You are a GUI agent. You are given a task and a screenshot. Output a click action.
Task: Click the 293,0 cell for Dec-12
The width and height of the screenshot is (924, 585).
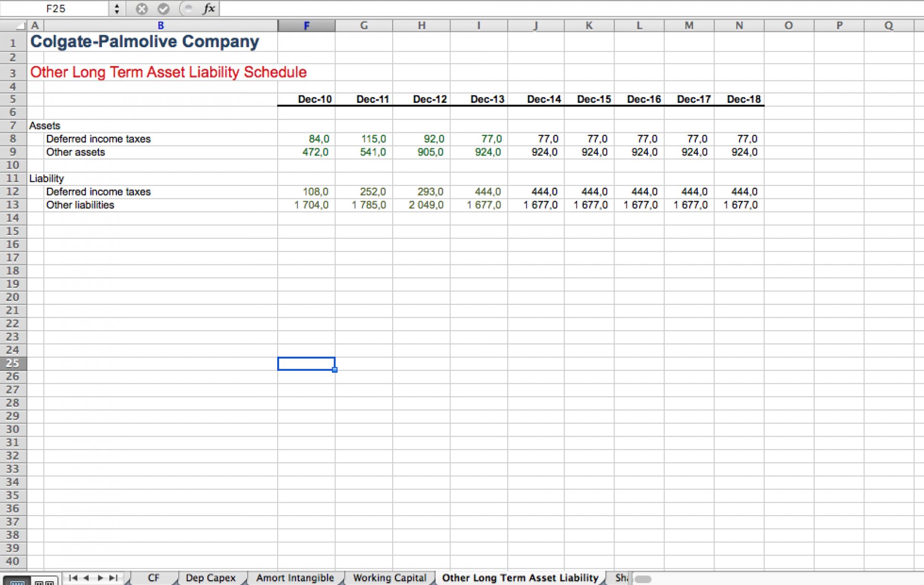422,192
